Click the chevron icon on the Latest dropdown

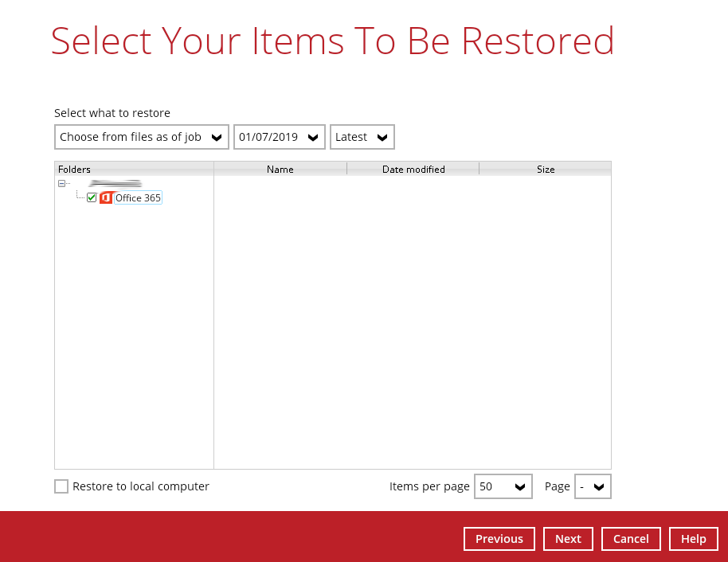[x=382, y=136]
